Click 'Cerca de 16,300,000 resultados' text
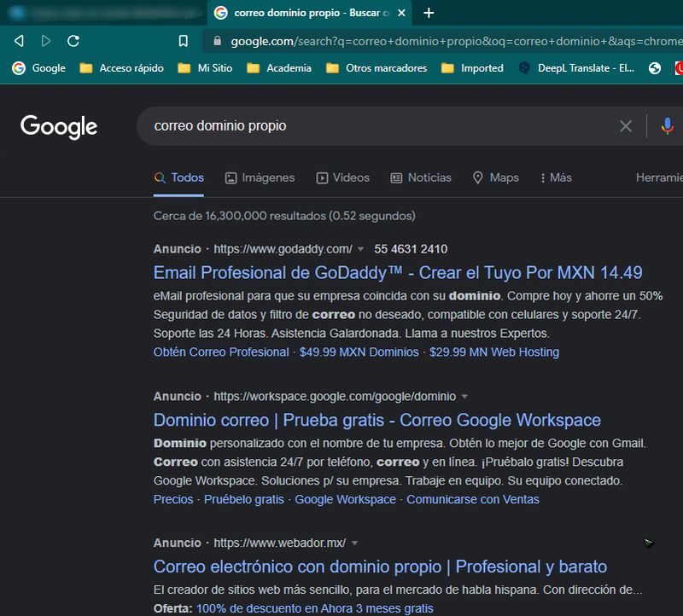The height and width of the screenshot is (616, 683). (x=240, y=216)
